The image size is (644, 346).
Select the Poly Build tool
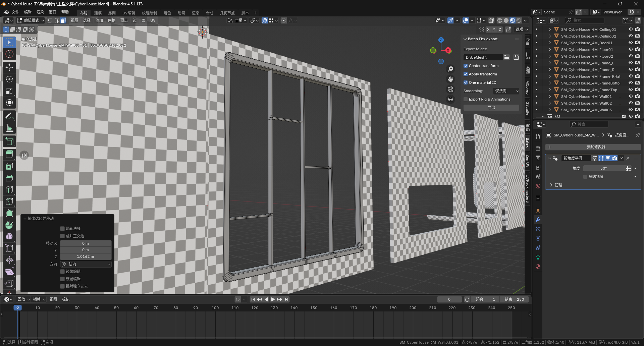point(9,213)
